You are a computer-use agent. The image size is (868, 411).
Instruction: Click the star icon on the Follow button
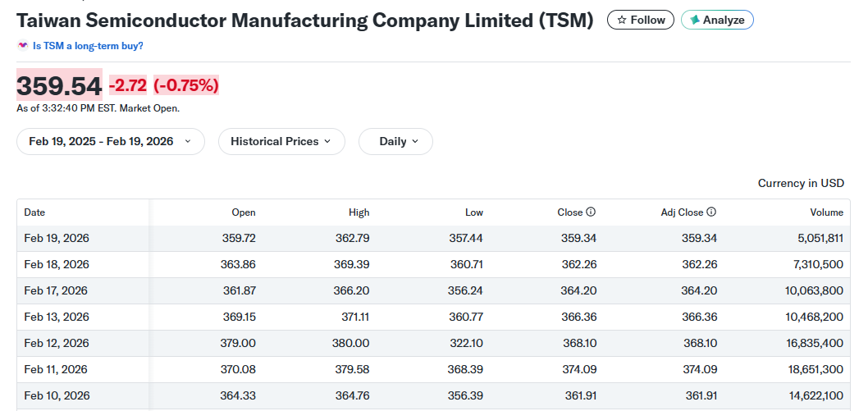tap(622, 20)
